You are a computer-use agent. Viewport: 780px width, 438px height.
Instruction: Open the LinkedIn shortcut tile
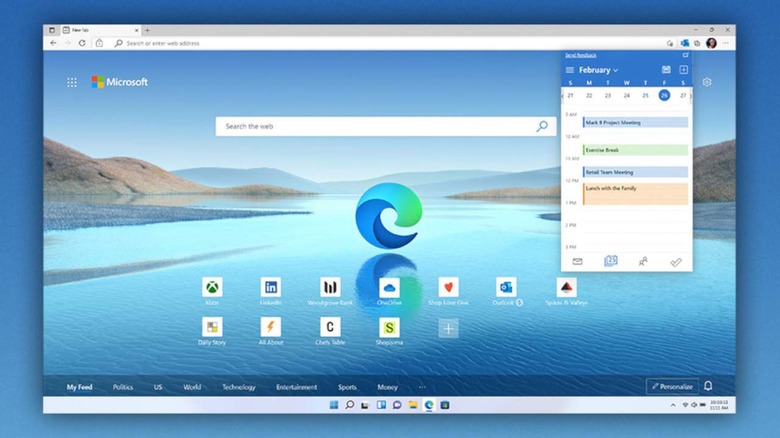tap(271, 288)
